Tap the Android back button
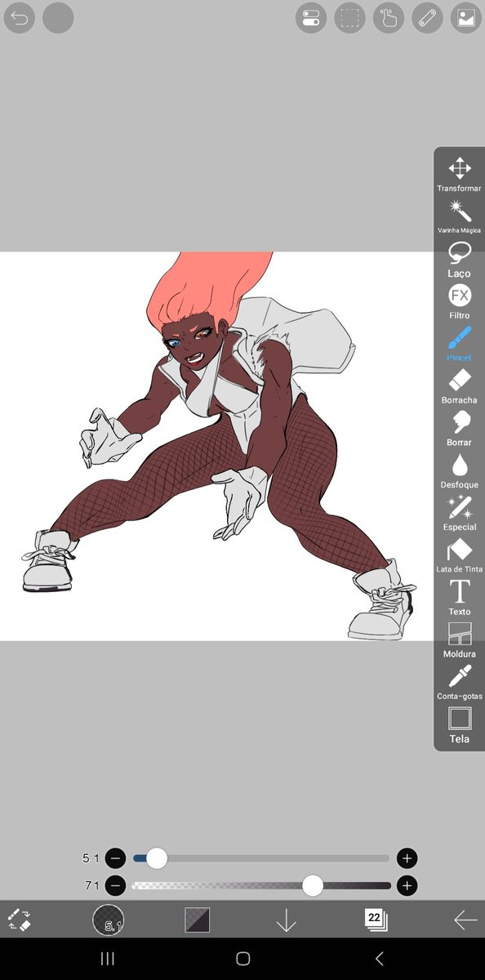This screenshot has height=980, width=485. (x=379, y=959)
